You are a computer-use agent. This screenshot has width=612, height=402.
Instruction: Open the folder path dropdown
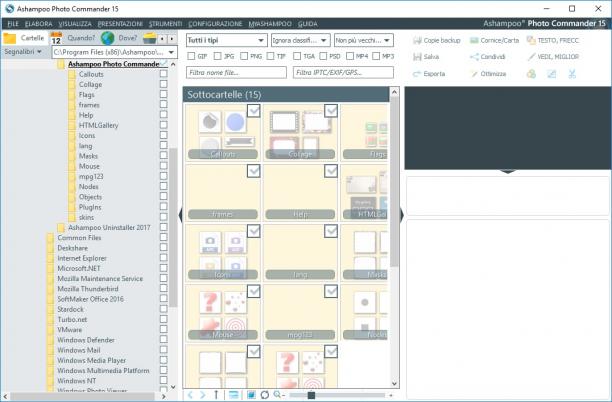(171, 52)
